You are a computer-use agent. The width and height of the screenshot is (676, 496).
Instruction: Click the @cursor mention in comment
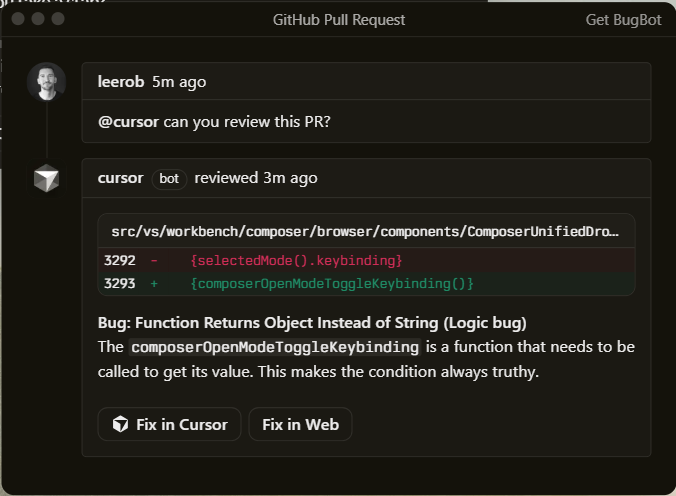[x=128, y=123]
